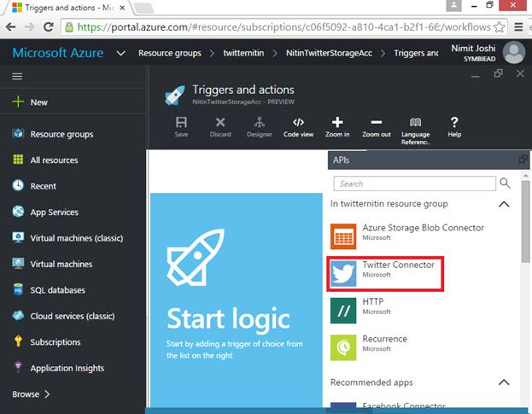Image resolution: width=532 pixels, height=414 pixels.
Task: Collapse the Recommended apps section
Action: tap(504, 382)
